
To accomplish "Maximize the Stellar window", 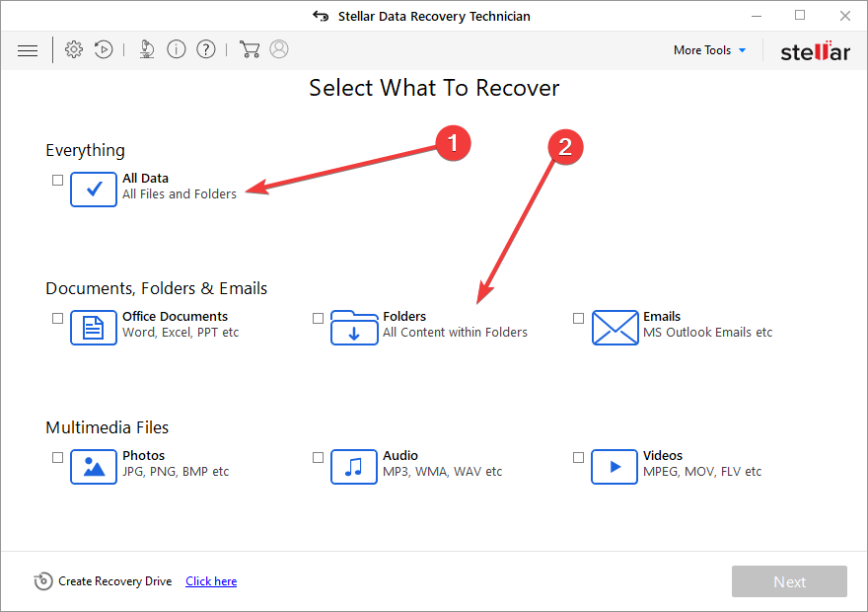I will pyautogui.click(x=800, y=16).
